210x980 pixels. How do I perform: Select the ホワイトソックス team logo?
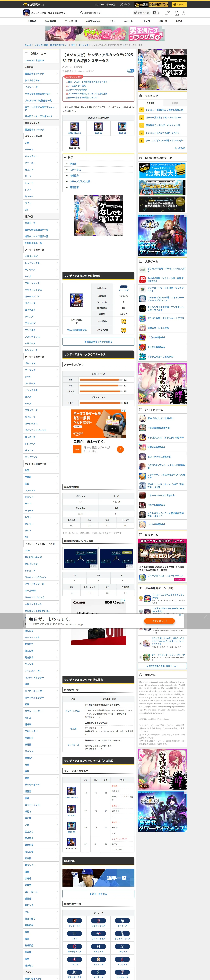122,933
